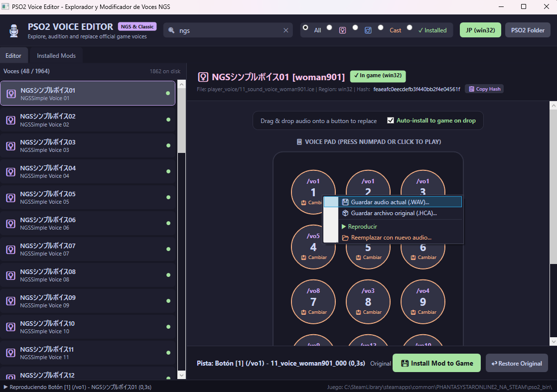The image size is (557, 392).
Task: Click the Original status label
Action: (381, 364)
